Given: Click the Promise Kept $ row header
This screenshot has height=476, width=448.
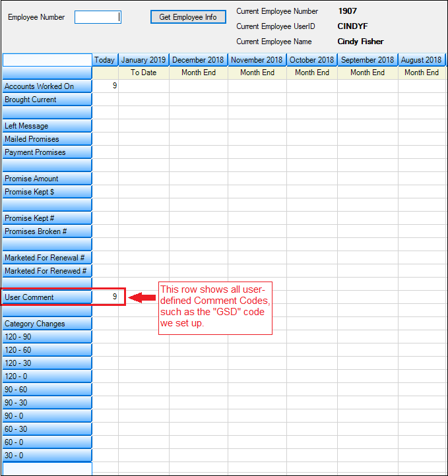Looking at the screenshot, I should 47,192.
